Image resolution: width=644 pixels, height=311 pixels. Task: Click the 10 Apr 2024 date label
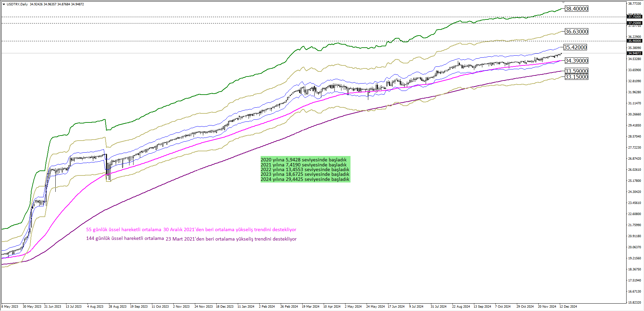coord(332,307)
